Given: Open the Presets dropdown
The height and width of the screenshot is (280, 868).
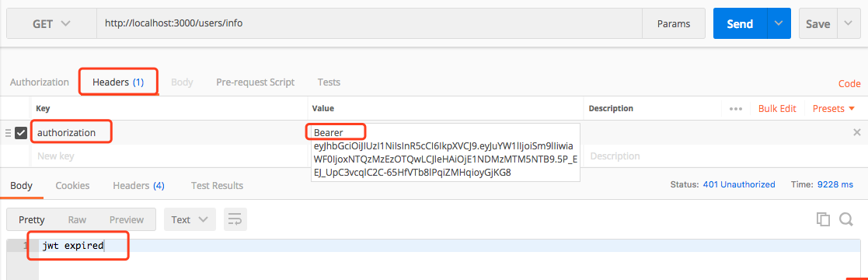Looking at the screenshot, I should [834, 109].
